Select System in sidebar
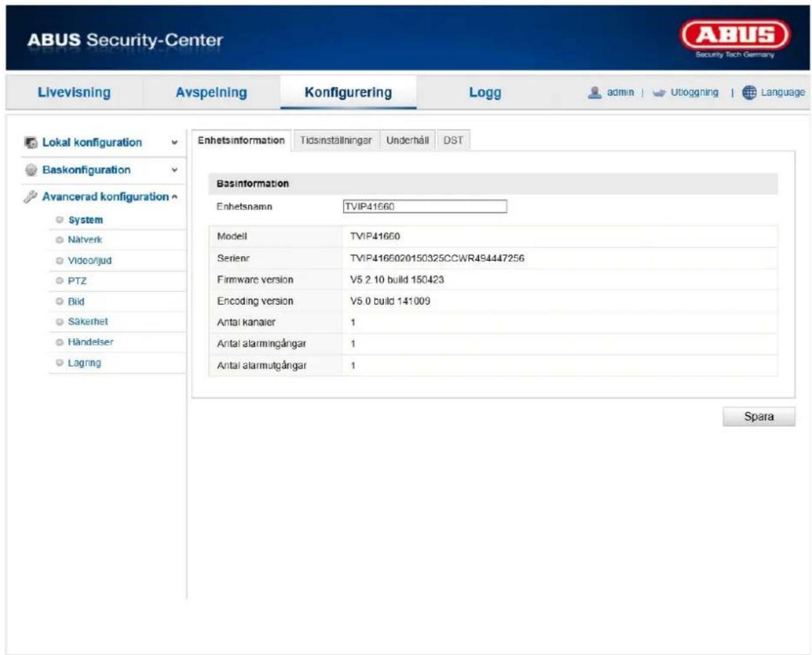 point(85,220)
